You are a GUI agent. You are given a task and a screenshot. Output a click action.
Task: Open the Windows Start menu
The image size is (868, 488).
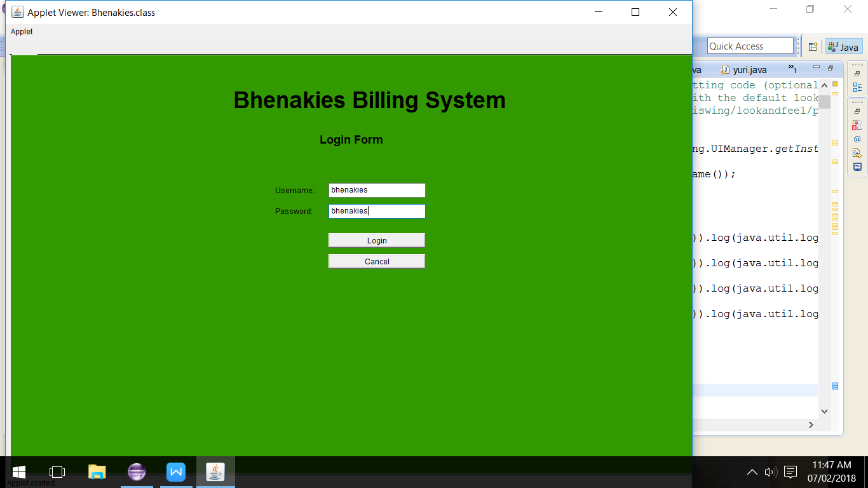19,472
